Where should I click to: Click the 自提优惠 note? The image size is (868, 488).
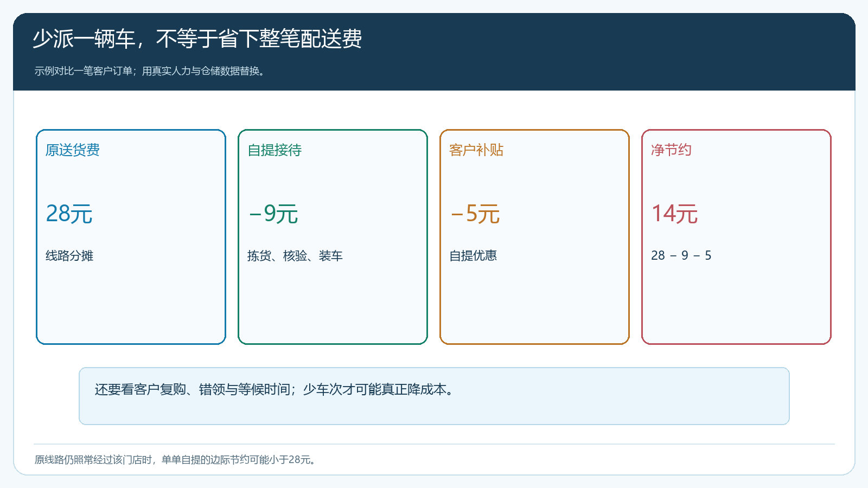coord(473,255)
